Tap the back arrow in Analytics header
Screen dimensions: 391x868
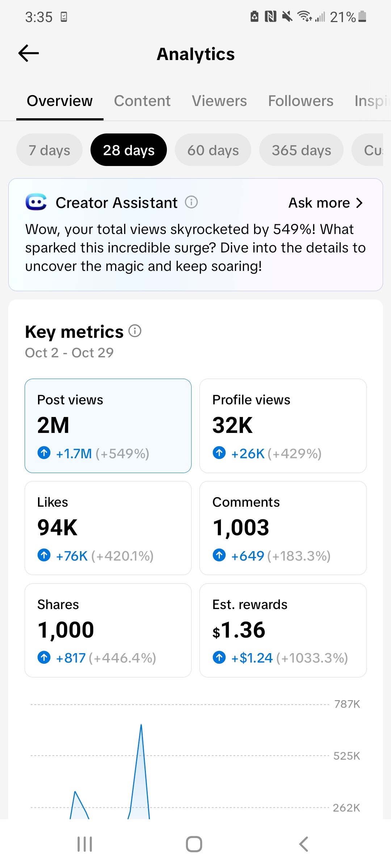pos(29,54)
